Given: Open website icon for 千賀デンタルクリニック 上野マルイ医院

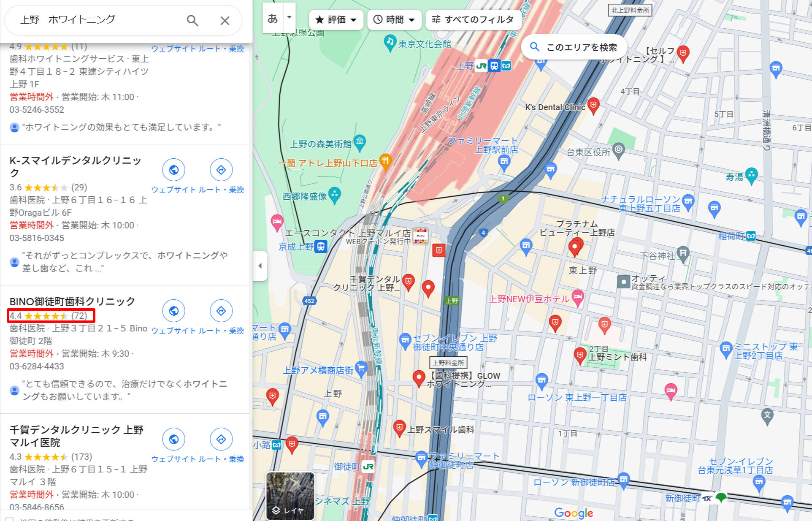Looking at the screenshot, I should [173, 439].
